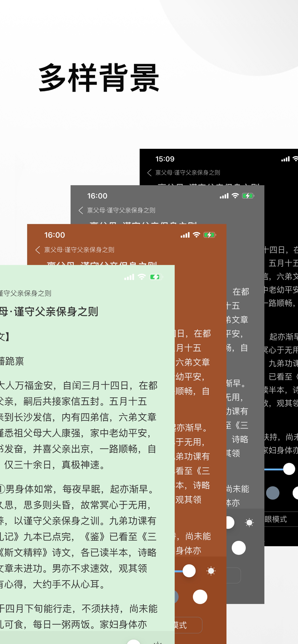This screenshot has width=298, height=644.
Task: Select the white background swatch on the gray screen
Action: coord(239,548)
